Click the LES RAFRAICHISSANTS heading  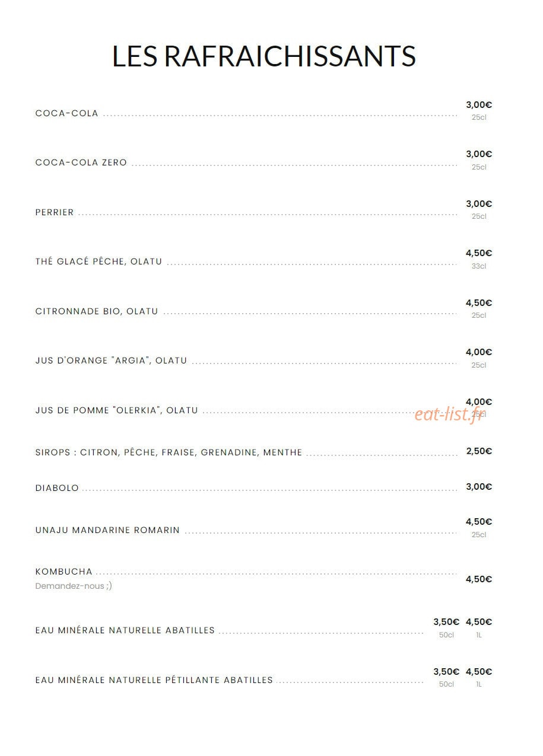(x=264, y=56)
